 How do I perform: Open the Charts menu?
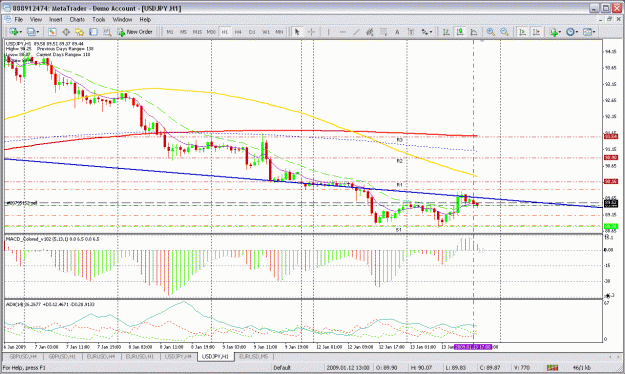[77, 19]
